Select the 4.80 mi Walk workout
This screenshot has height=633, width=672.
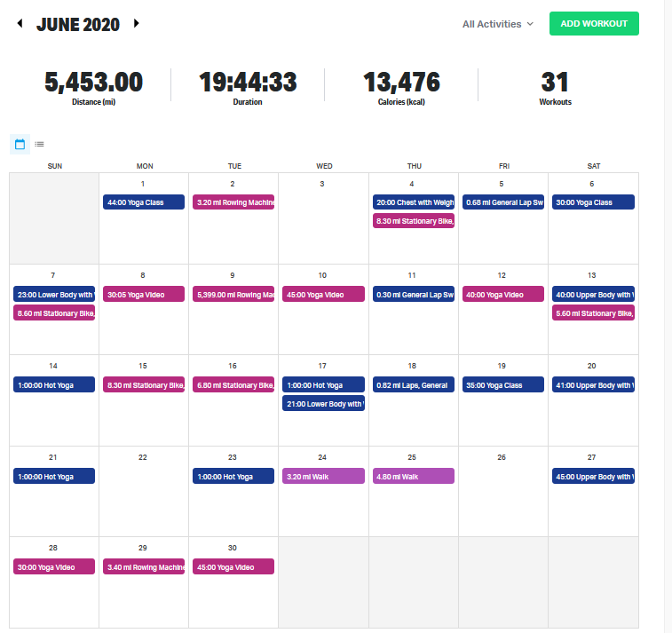tap(413, 477)
